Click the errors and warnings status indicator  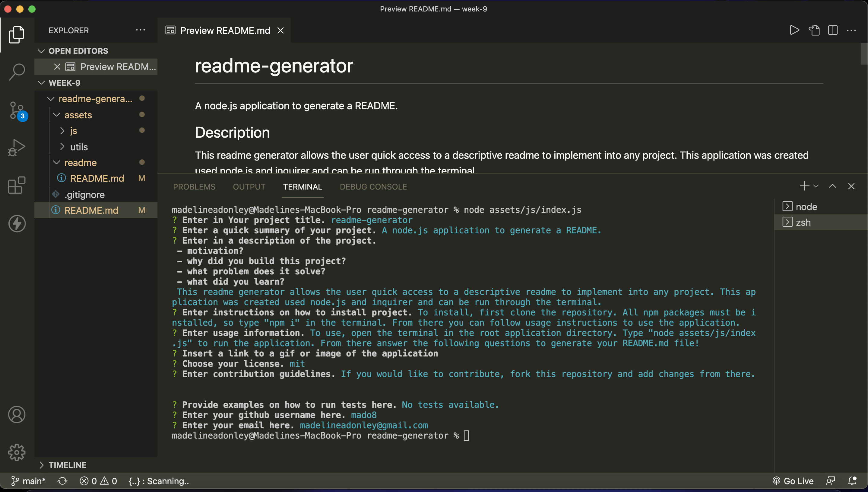click(98, 481)
